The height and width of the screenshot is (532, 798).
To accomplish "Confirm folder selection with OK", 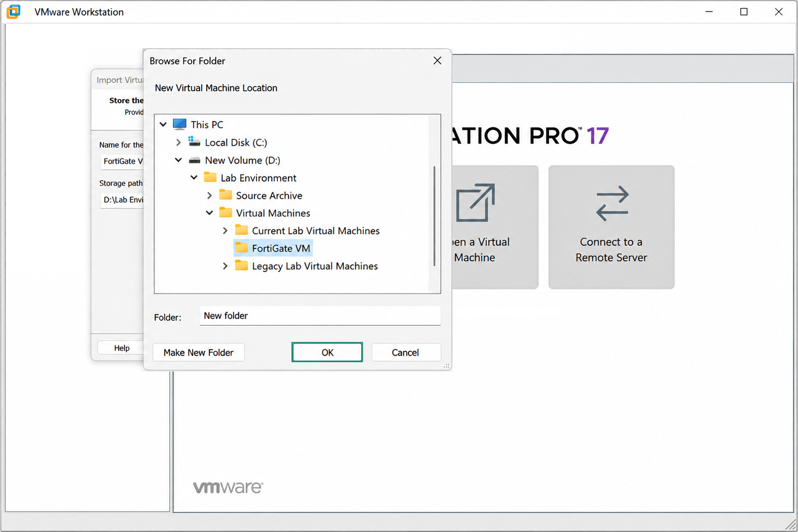I will coord(327,352).
